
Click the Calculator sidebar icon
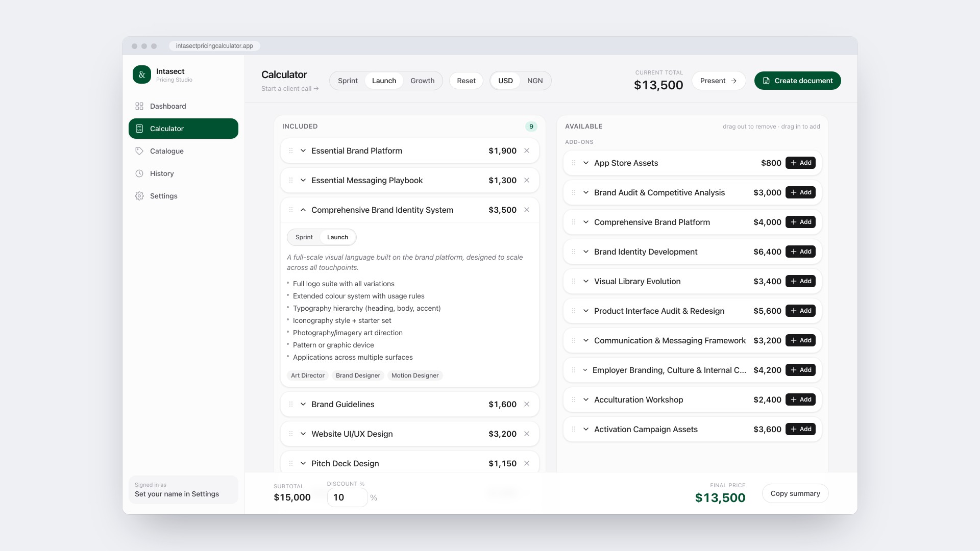(139, 129)
